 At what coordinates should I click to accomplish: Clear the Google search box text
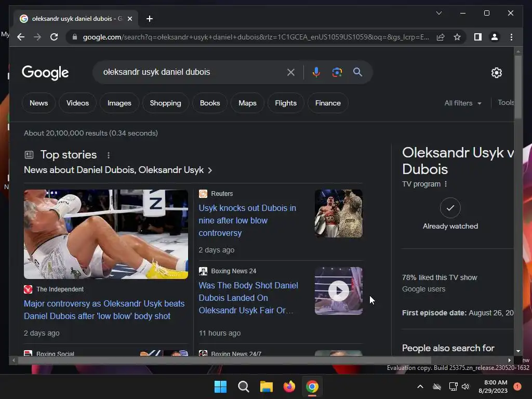(x=291, y=72)
